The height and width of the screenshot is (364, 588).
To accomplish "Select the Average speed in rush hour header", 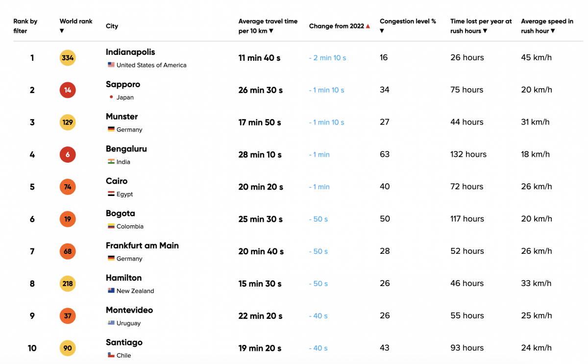I will click(547, 26).
